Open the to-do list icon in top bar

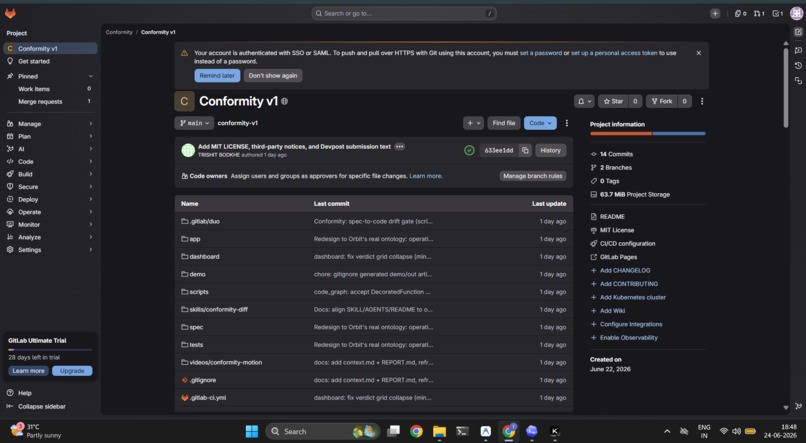click(778, 14)
